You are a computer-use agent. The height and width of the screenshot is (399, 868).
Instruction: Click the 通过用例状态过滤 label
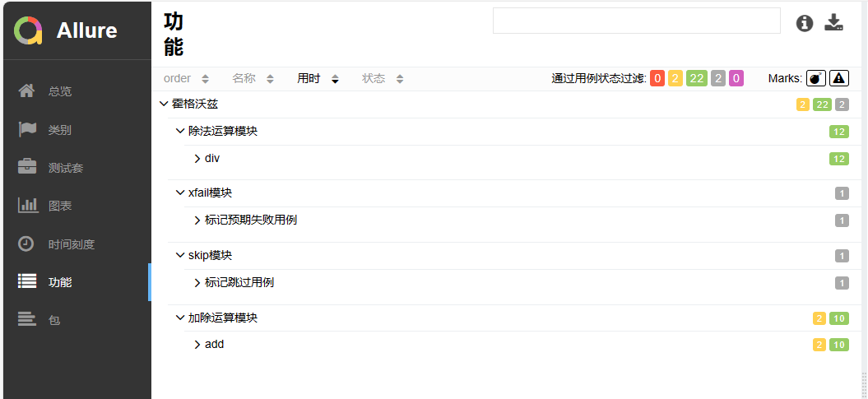point(599,79)
